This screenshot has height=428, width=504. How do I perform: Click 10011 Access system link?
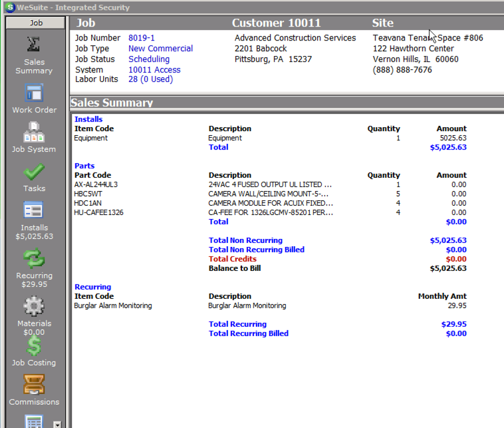pos(154,70)
